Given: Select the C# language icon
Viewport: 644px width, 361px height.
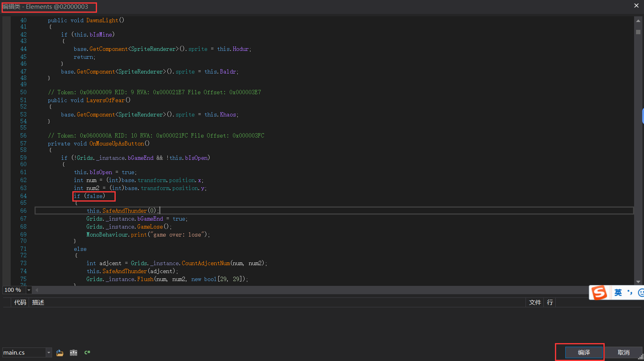Looking at the screenshot, I should click(87, 352).
